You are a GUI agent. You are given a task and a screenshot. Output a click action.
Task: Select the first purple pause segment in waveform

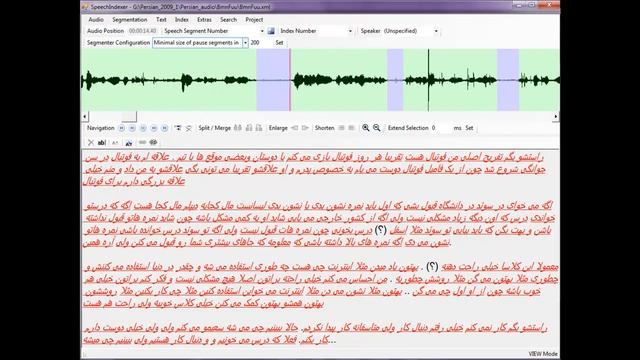coord(273,80)
